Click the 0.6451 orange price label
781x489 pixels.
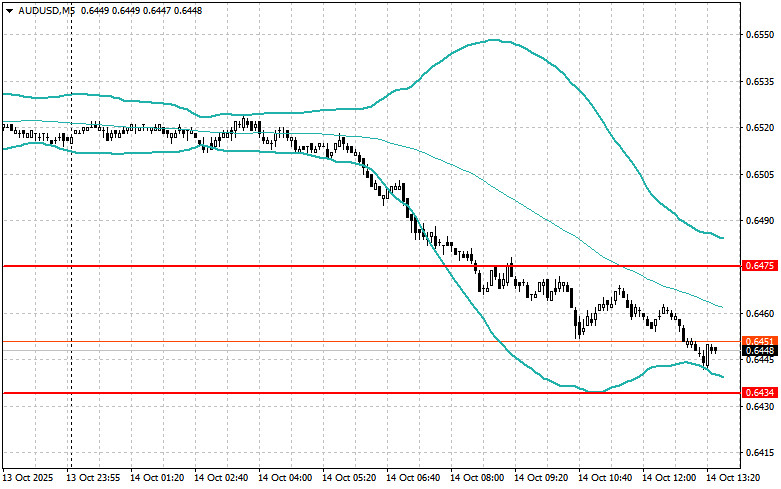(760, 341)
